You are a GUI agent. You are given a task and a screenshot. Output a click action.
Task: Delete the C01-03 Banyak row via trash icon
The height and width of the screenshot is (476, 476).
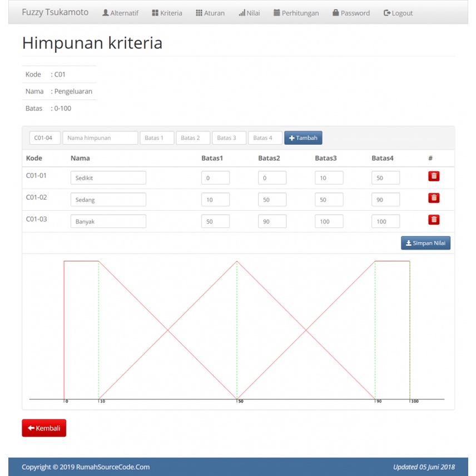point(433,219)
